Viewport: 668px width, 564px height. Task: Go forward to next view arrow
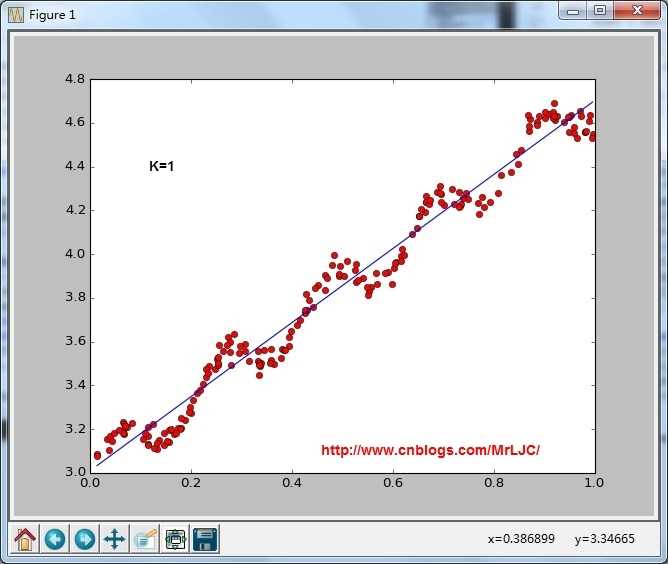point(85,539)
